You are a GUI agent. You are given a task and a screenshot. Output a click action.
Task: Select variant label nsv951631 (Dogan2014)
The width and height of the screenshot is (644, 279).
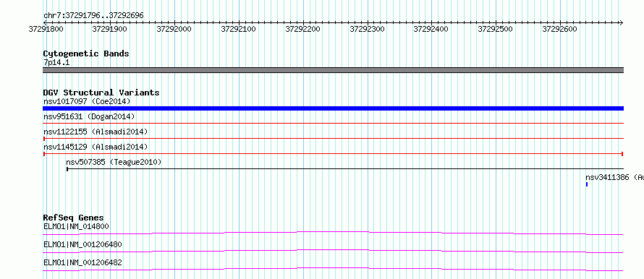tap(89, 117)
